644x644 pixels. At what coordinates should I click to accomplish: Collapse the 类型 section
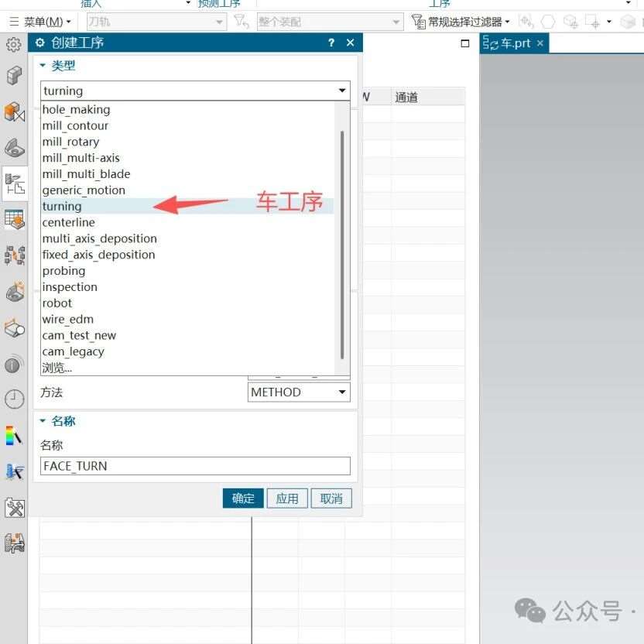click(x=43, y=65)
